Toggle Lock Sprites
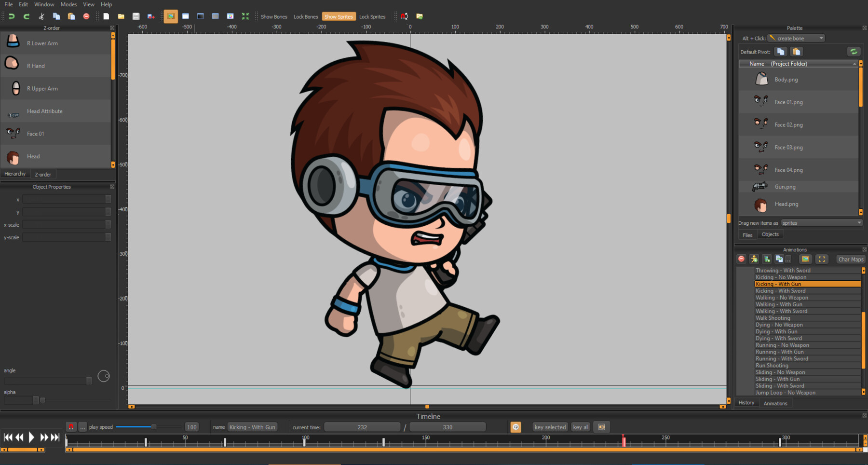 [x=372, y=17]
